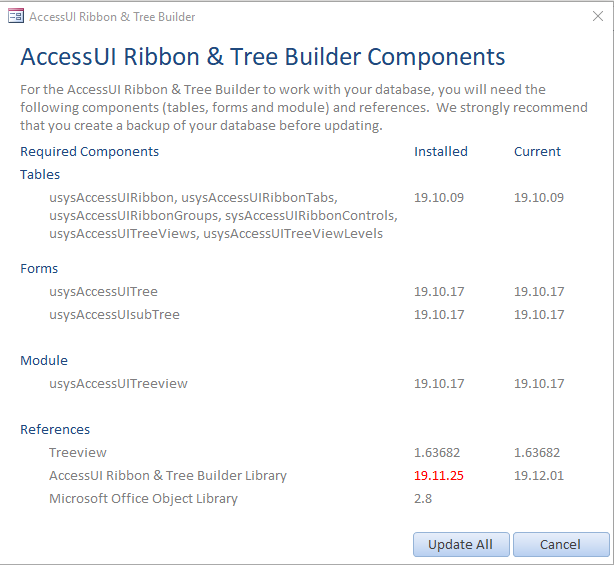The image size is (614, 565).
Task: Click the usysAccessUIsubTree form entry
Action: pyautogui.click(x=114, y=314)
